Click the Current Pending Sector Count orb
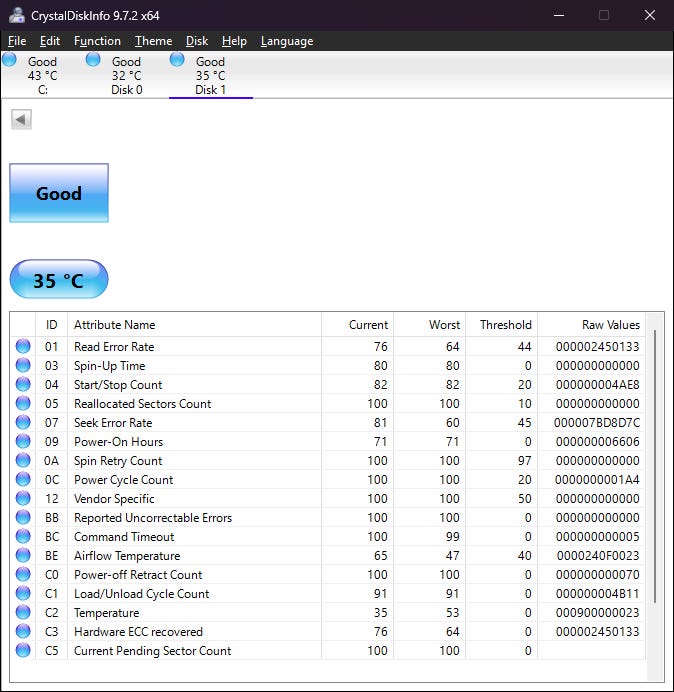The height and width of the screenshot is (692, 674). 23,651
